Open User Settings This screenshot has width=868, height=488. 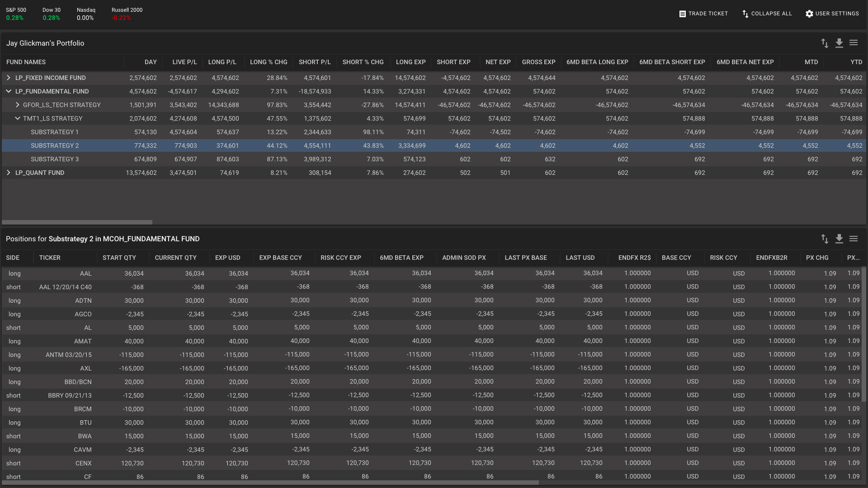832,14
